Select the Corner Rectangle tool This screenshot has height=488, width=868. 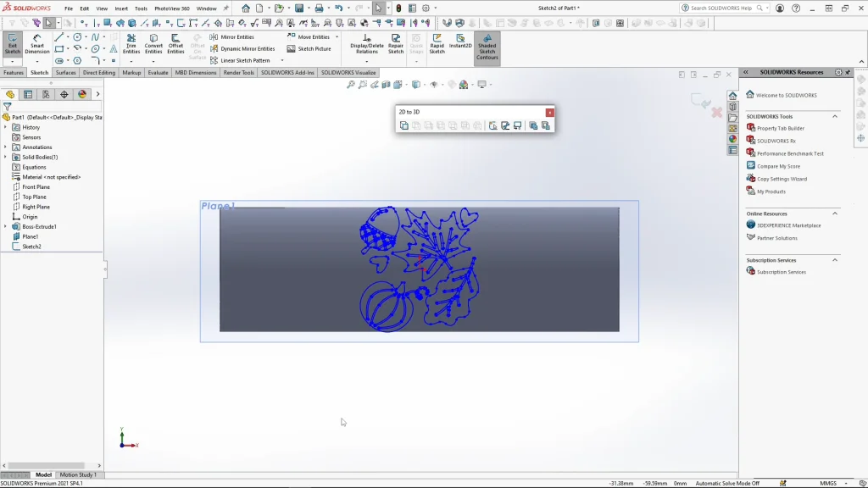pyautogui.click(x=58, y=48)
